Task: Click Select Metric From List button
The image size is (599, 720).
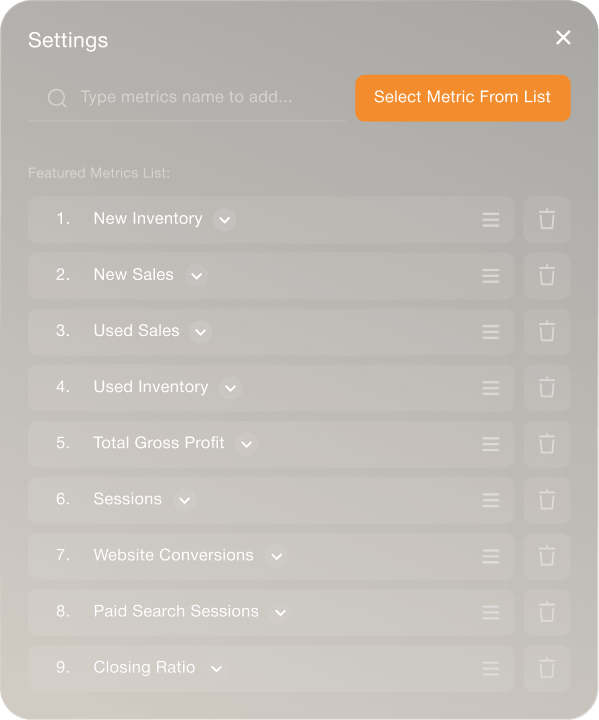Action: point(463,98)
